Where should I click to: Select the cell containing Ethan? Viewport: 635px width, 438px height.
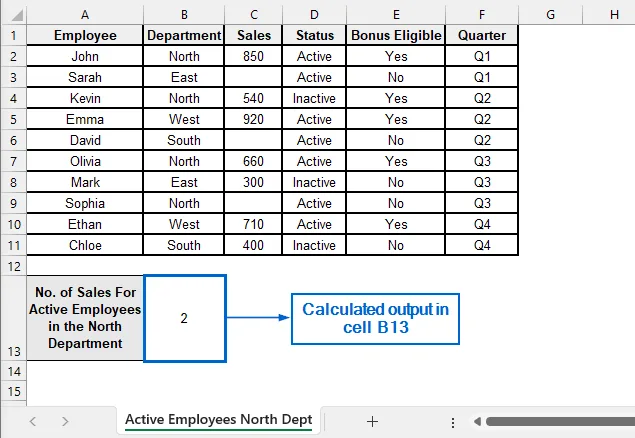(x=85, y=225)
